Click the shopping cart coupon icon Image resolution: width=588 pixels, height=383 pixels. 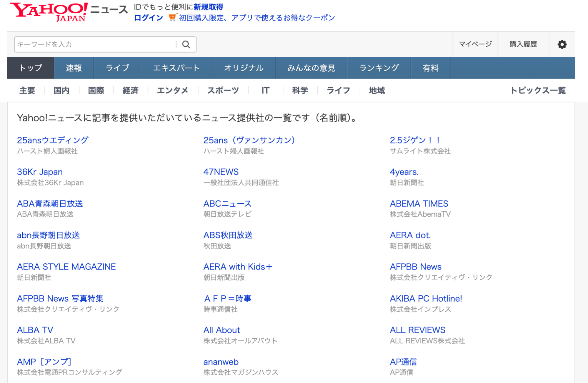pos(172,18)
